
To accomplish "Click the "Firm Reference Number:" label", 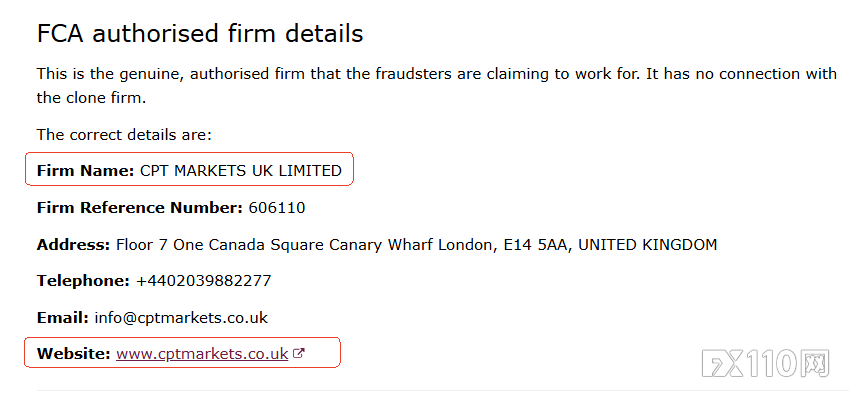I will click(x=139, y=208).
